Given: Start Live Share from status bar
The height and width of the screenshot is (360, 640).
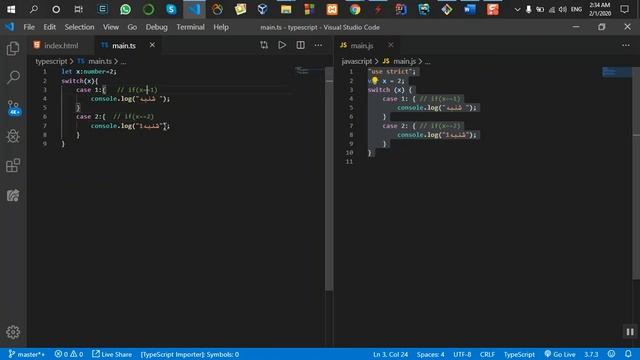Looking at the screenshot, I should point(112,354).
